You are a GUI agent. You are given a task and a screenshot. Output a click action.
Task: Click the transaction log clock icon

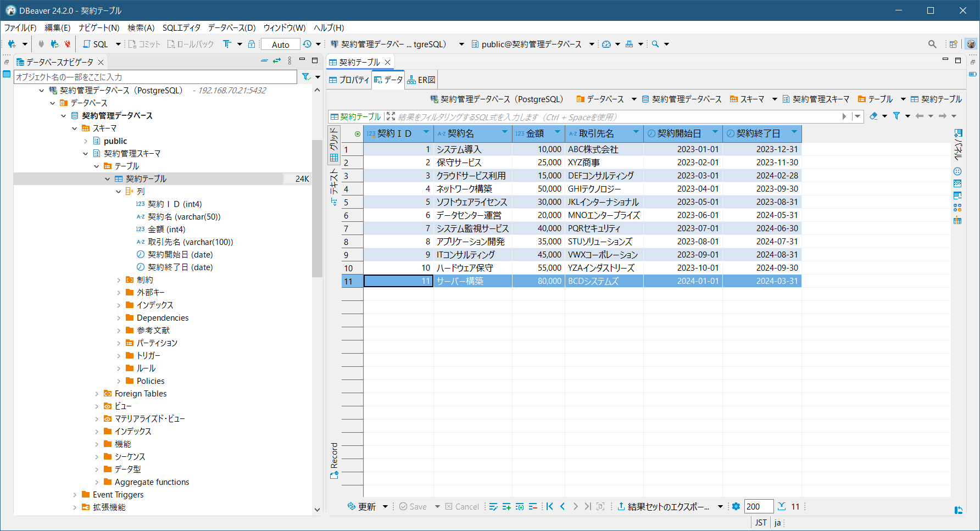pyautogui.click(x=307, y=44)
